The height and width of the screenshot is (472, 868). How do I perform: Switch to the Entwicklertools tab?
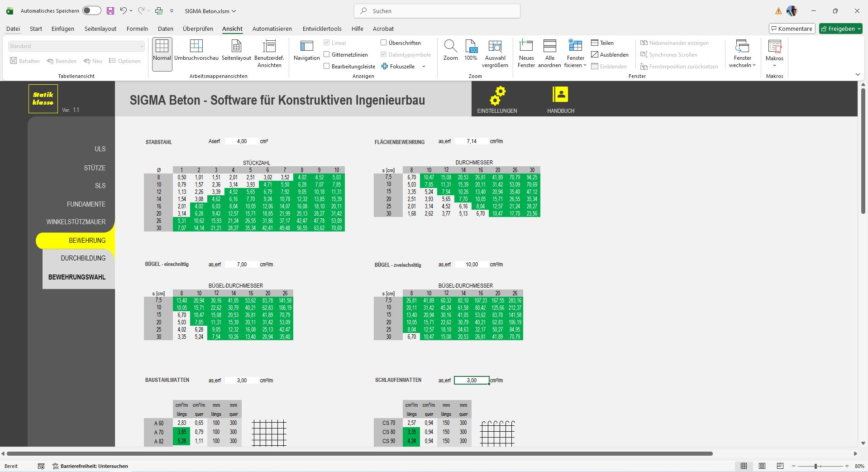[322, 29]
